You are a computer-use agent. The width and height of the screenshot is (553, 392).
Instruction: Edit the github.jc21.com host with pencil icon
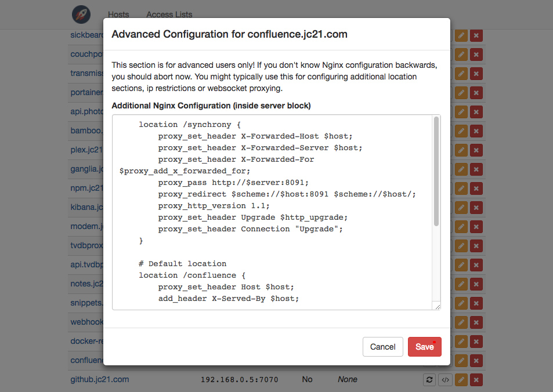[x=461, y=380]
